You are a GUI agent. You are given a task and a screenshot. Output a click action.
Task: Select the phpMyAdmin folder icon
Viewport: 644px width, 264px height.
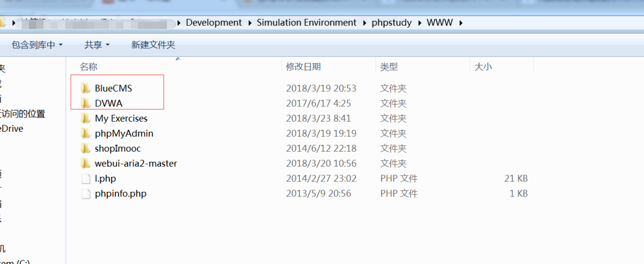point(86,134)
